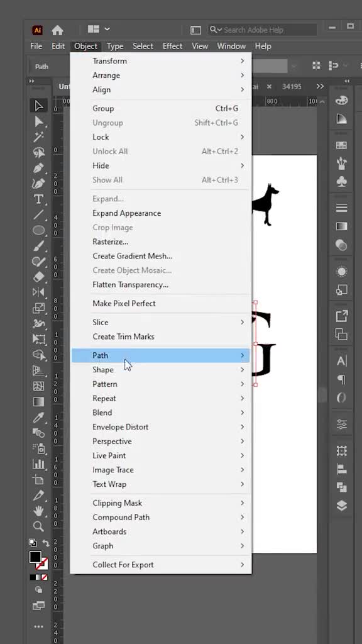Open the Paragraph panel icon
The width and height of the screenshot is (362, 644).
(x=341, y=379)
